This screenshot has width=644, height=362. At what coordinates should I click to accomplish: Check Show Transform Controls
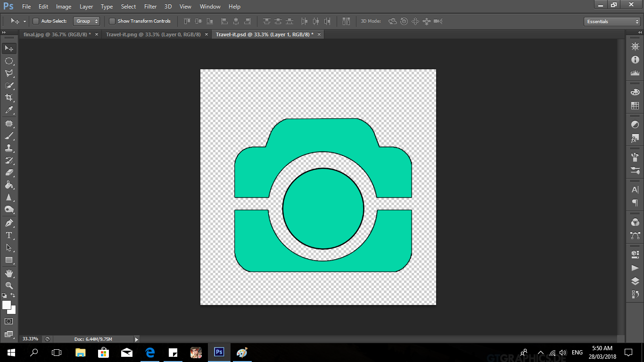(112, 21)
